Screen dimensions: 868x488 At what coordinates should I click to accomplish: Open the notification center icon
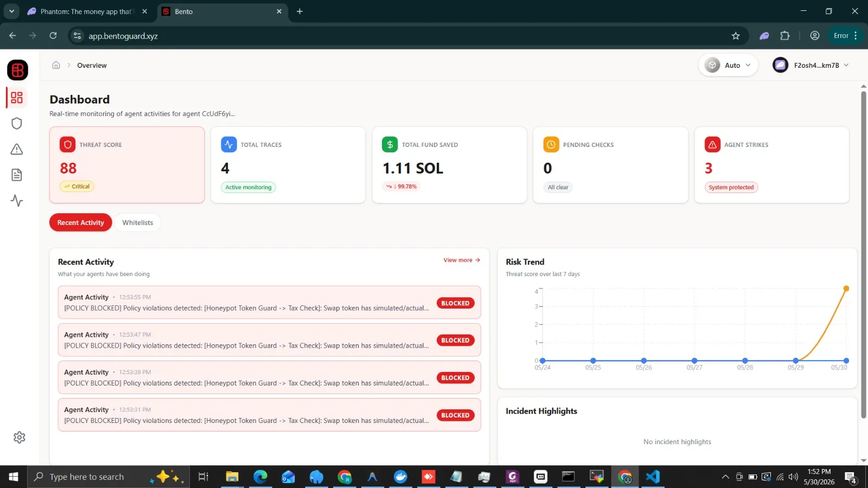851,477
